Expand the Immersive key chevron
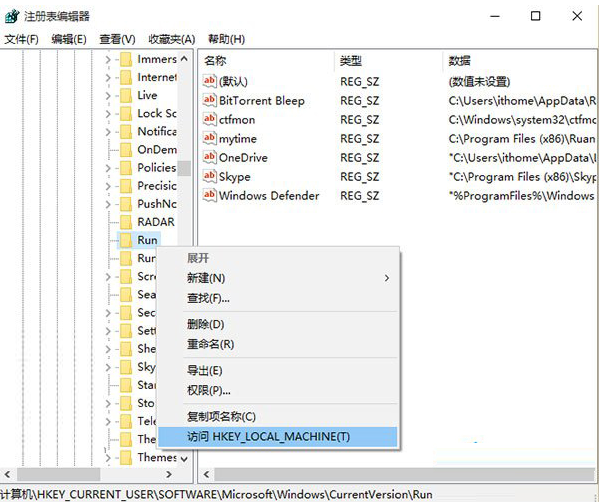This screenshot has width=600, height=502. [108, 59]
